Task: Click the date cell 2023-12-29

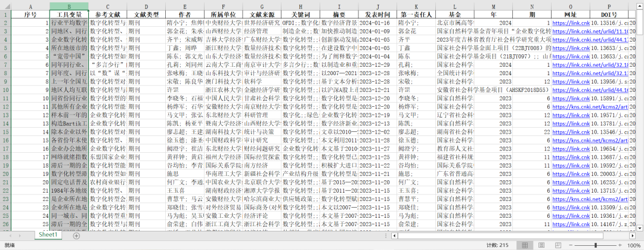Action: pyautogui.click(x=378, y=65)
